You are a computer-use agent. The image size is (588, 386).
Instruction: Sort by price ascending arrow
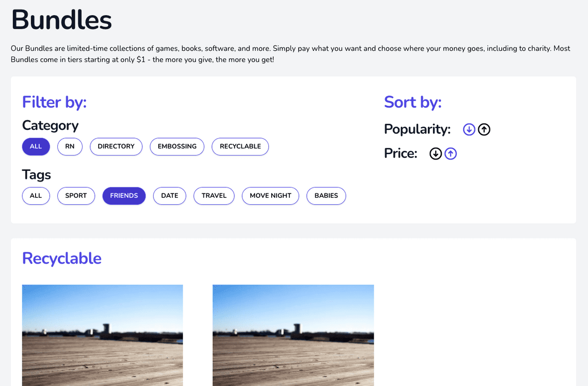(x=450, y=154)
